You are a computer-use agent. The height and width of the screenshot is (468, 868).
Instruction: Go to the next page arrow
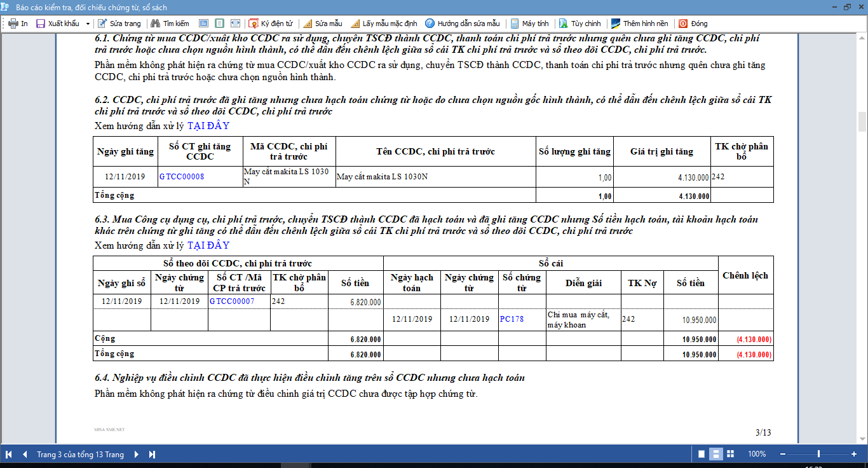[x=137, y=455]
